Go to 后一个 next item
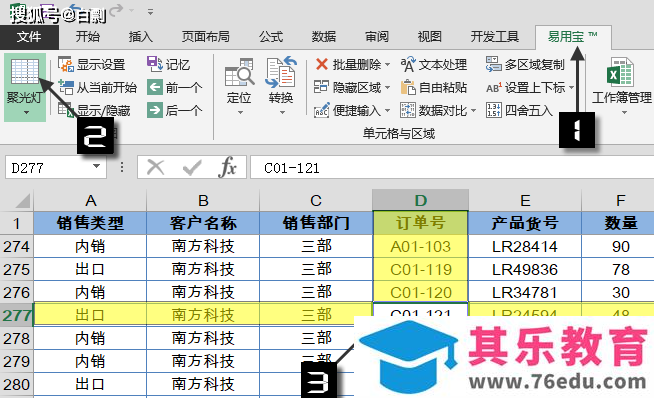654x398 pixels. pos(174,111)
